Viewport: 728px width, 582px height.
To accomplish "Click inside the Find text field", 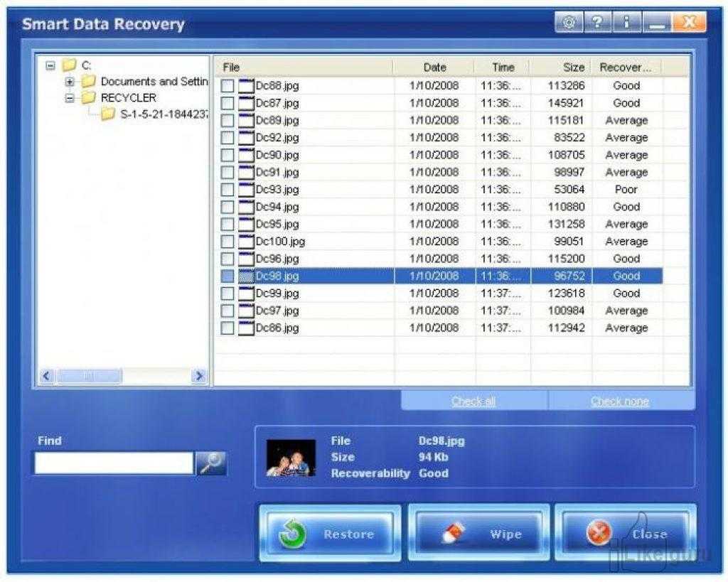I will [114, 463].
